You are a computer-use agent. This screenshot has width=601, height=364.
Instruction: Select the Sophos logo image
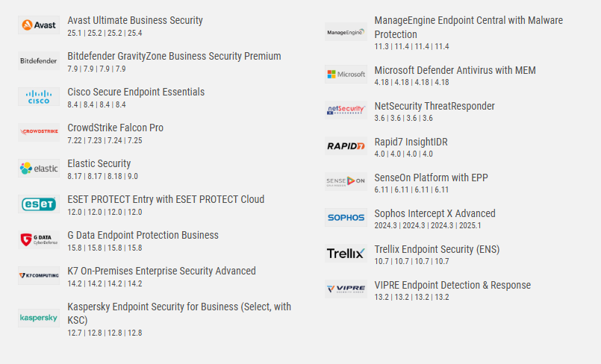tap(346, 217)
